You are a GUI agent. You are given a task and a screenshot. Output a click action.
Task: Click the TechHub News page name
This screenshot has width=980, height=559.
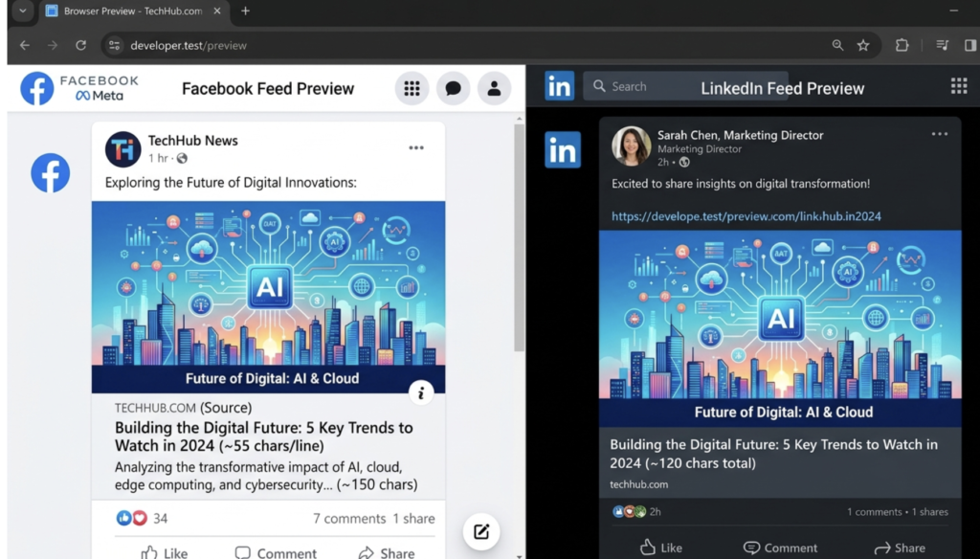click(x=193, y=141)
